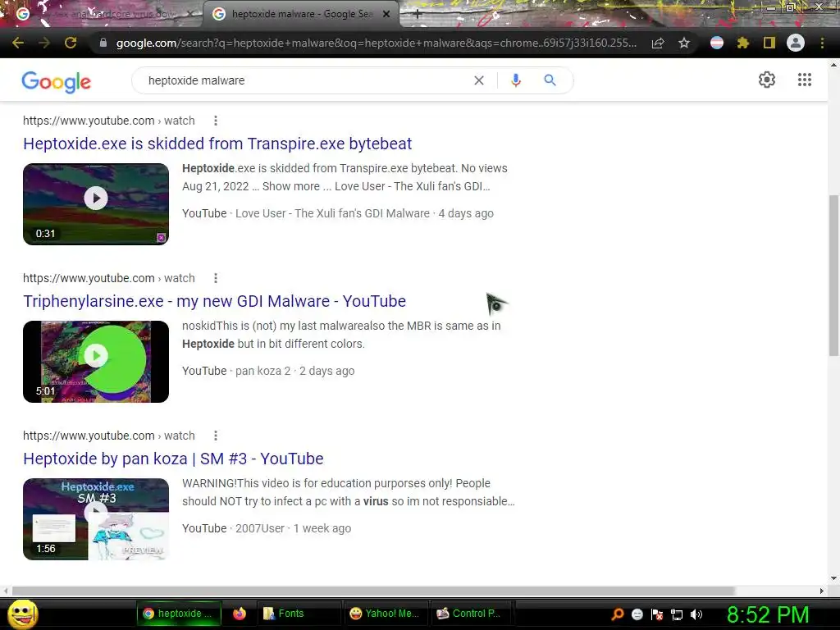
Task: Go back using the browser back arrow
Action: (18, 43)
